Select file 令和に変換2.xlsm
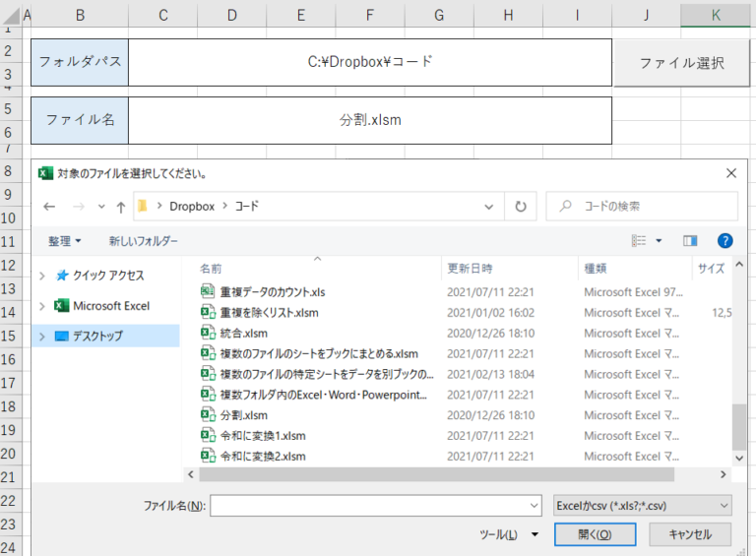The height and width of the screenshot is (556, 756). [x=263, y=457]
